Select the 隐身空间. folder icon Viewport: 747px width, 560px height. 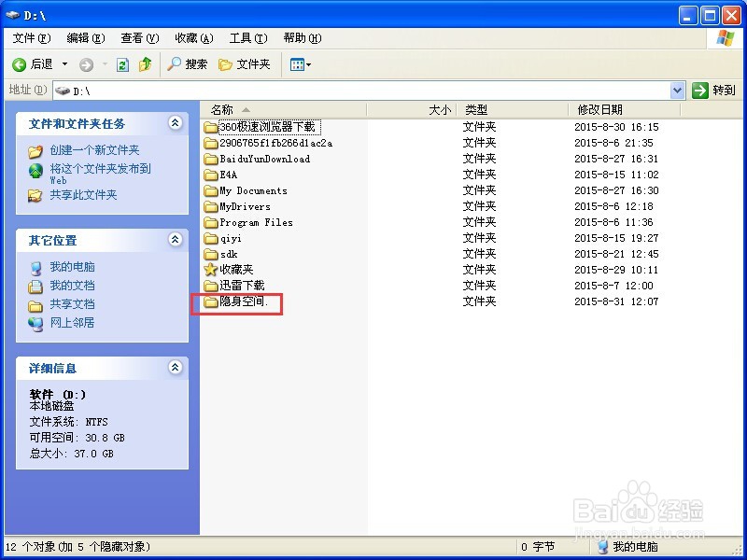click(211, 301)
